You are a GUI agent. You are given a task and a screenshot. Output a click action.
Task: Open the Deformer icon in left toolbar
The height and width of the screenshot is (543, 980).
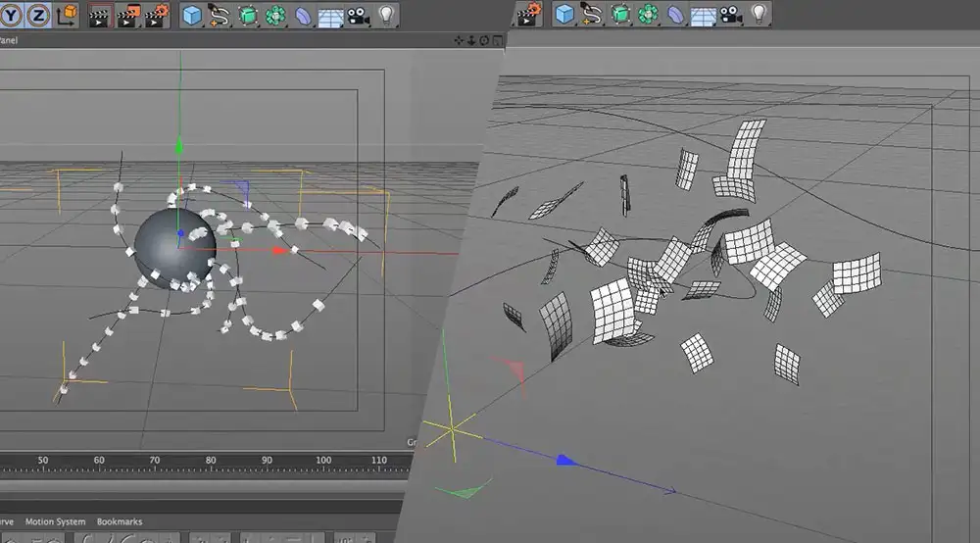(x=303, y=16)
